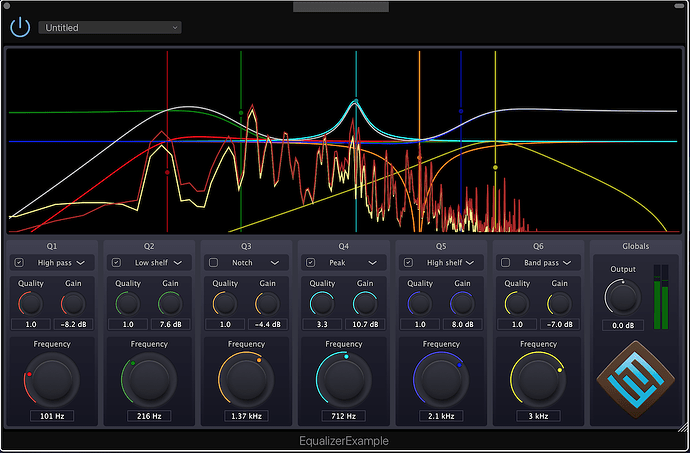Click the Globals Output knob
This screenshot has height=453, width=690.
pos(621,296)
